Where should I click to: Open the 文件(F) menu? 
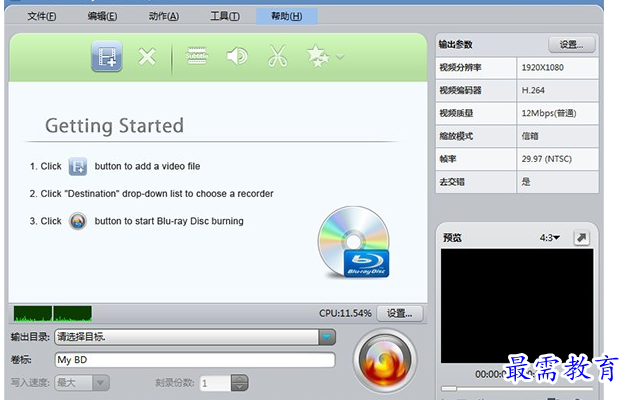pos(42,16)
